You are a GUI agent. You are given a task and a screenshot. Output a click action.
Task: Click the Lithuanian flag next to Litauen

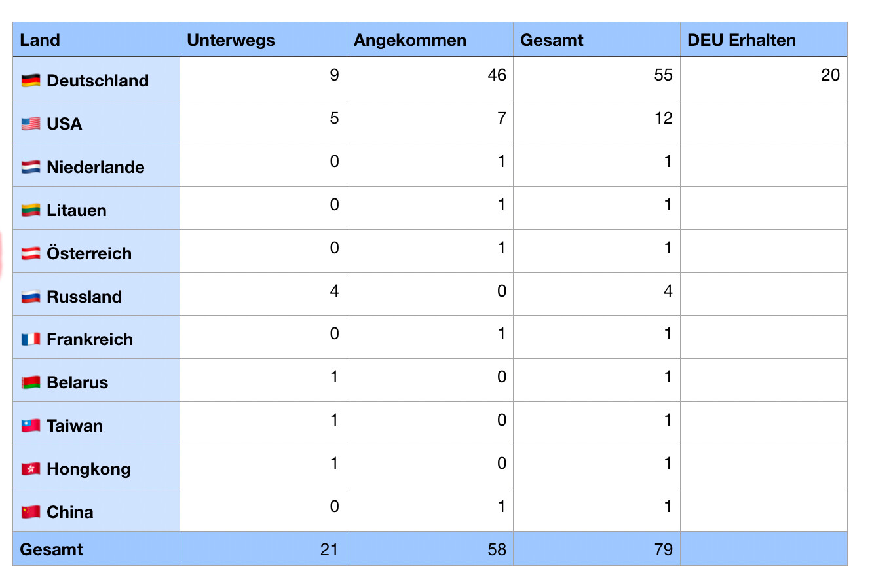(x=31, y=210)
